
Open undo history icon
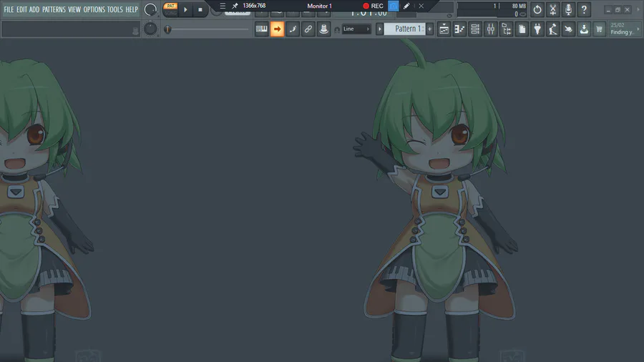pyautogui.click(x=537, y=9)
